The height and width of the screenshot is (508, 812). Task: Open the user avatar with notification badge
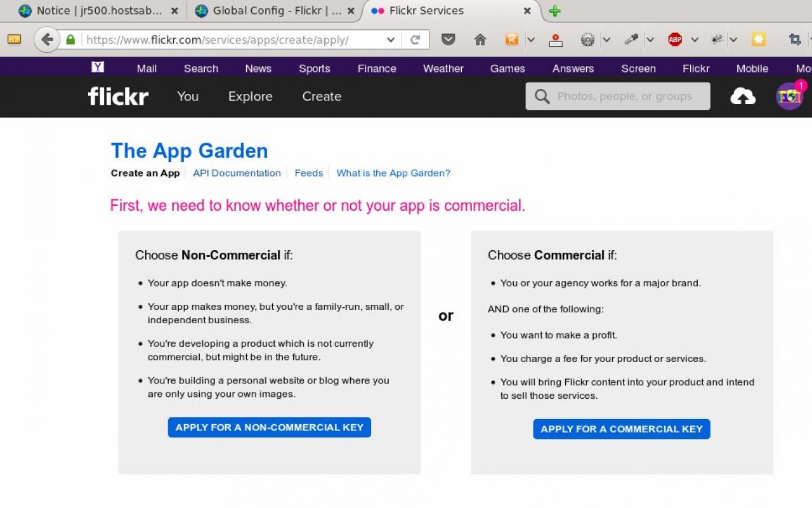click(790, 97)
